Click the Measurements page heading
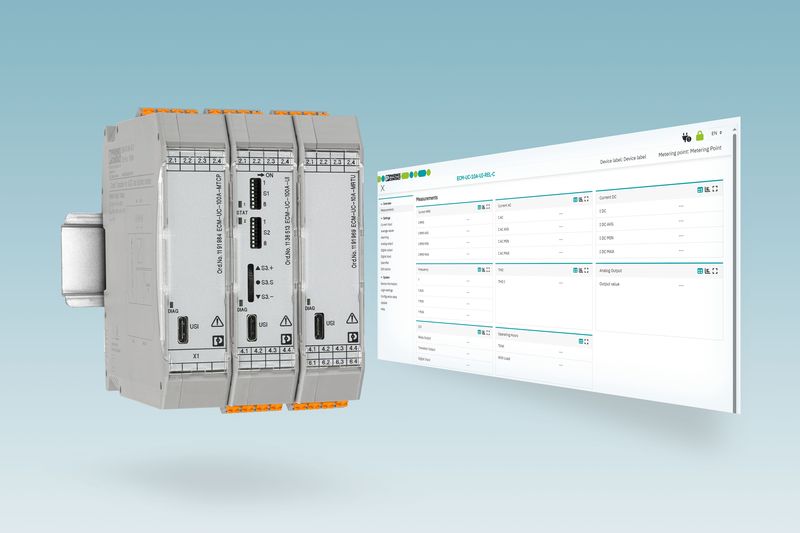Viewport: 800px width, 533px height. pos(427,198)
